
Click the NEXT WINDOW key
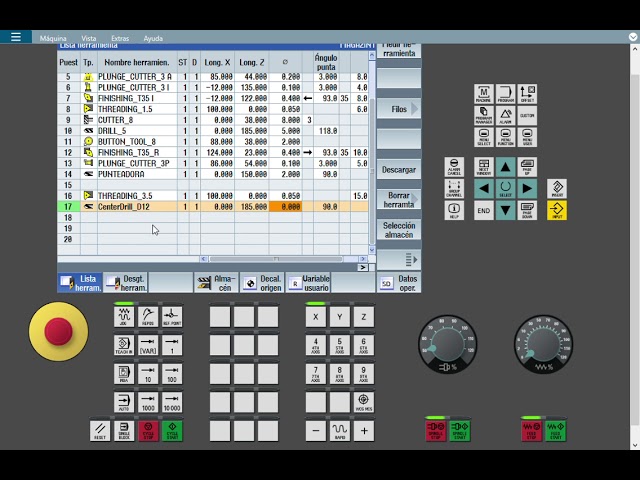click(x=484, y=167)
